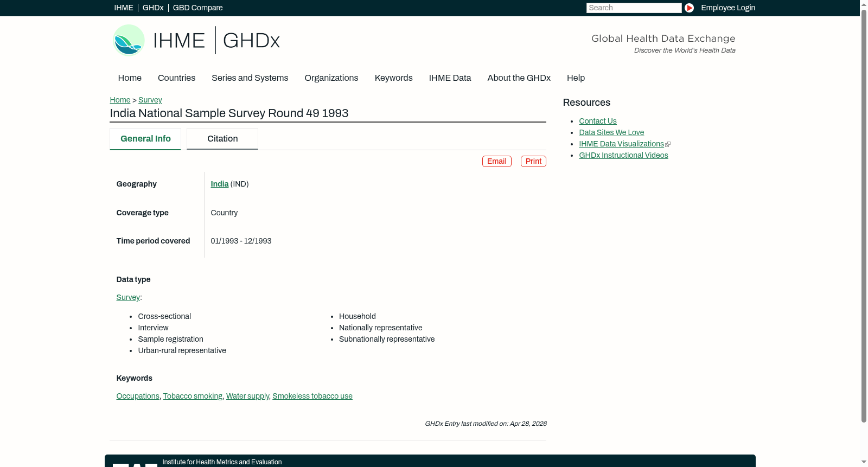Viewport: 868px width, 467px height.
Task: Click the Cross-sectional list item
Action: click(164, 316)
